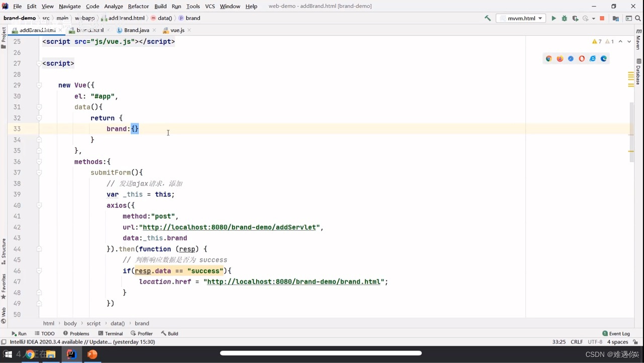Open the Navigate menu
Viewport: 644px width, 363px height.
pyautogui.click(x=69, y=6)
